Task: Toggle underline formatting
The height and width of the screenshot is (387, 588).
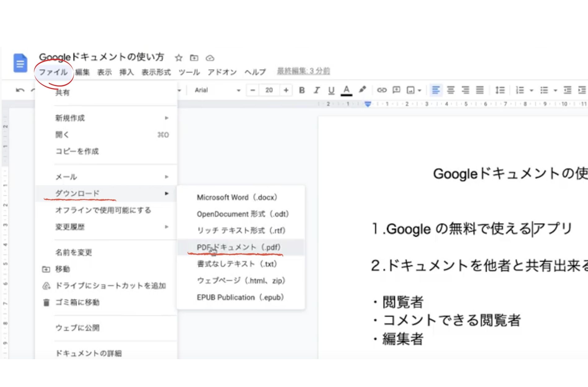Action: 331,90
